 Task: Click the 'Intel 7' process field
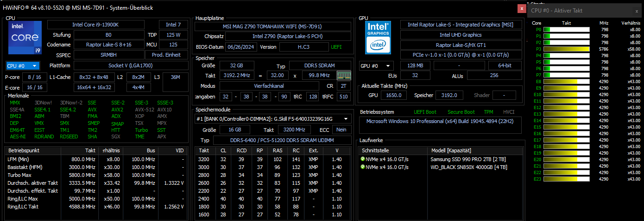click(x=173, y=25)
